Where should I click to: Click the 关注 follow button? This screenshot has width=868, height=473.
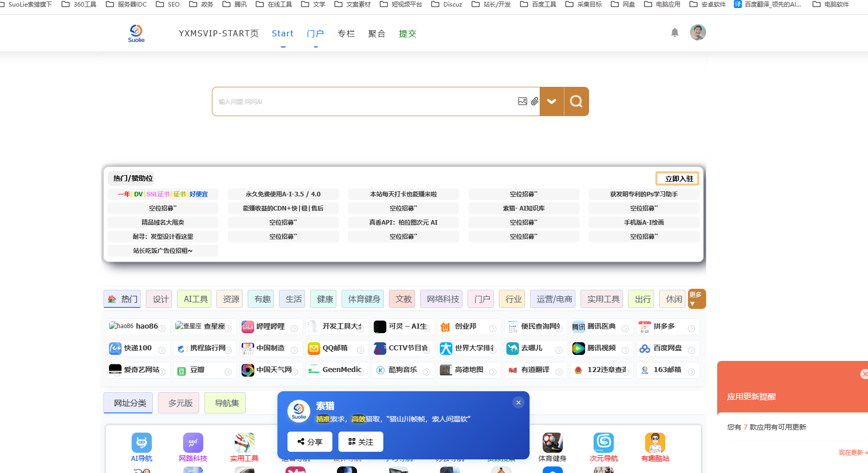[361, 442]
